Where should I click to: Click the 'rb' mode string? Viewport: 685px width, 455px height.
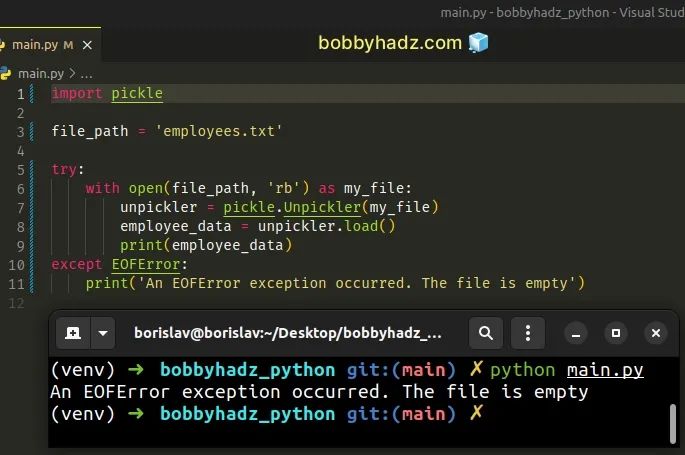pos(284,188)
